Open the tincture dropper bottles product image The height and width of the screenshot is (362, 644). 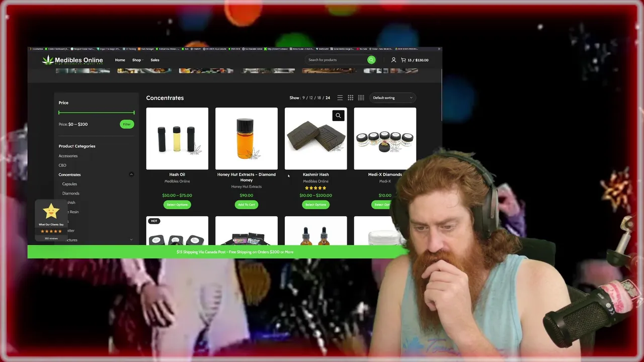click(x=316, y=231)
